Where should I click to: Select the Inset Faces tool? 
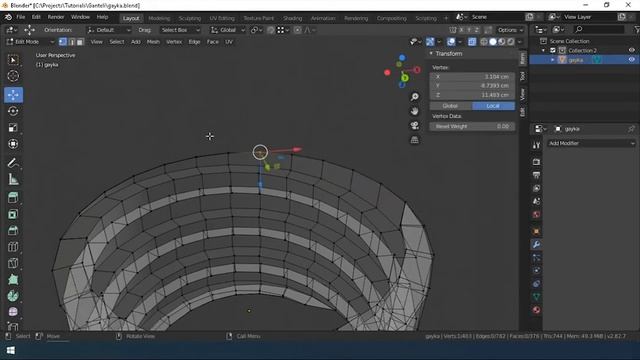[13, 214]
